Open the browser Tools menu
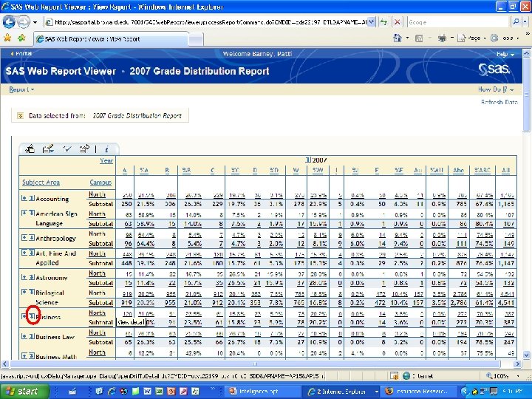The height and width of the screenshot is (399, 532). point(505,38)
